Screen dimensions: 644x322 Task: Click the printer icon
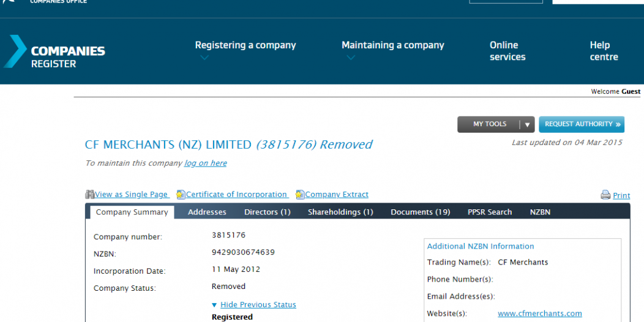point(605,195)
